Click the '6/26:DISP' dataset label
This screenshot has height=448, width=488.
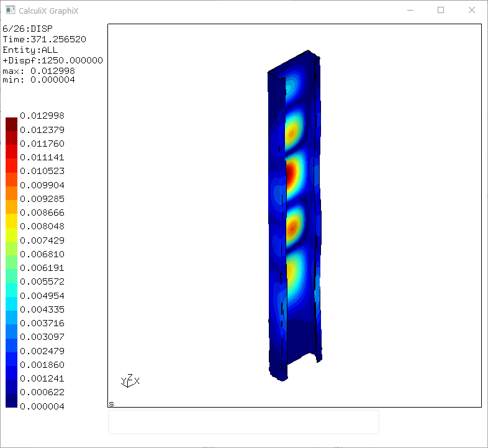point(27,29)
